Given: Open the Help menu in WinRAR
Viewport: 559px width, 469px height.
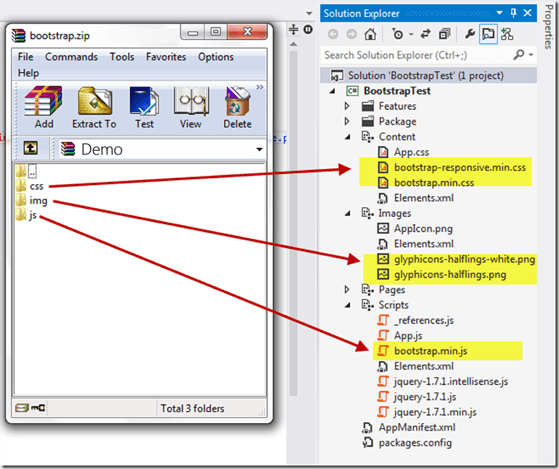Looking at the screenshot, I should tap(29, 73).
